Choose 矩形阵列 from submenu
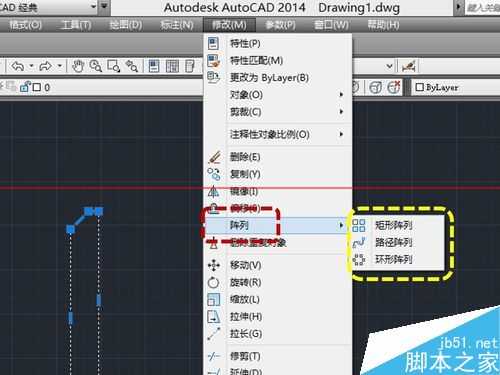The height and width of the screenshot is (375, 500). coord(398,225)
